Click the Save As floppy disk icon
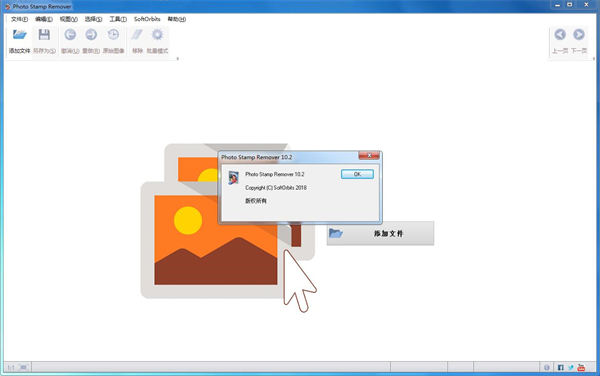 pos(44,35)
